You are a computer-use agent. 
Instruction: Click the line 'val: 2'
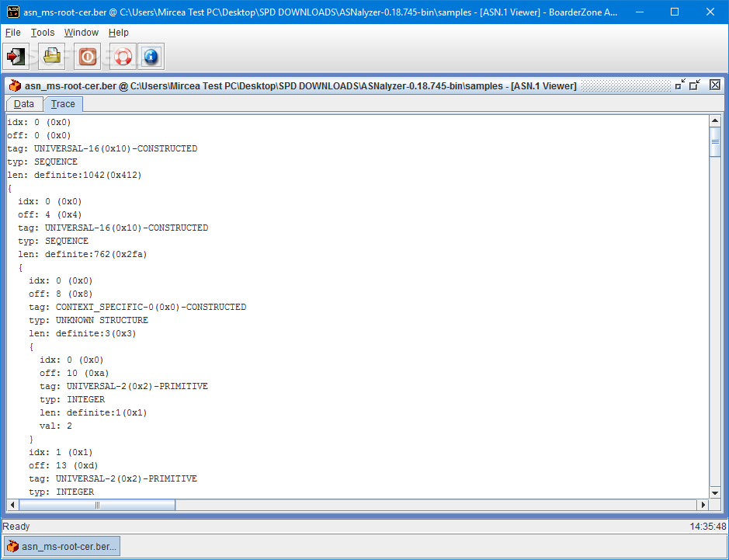56,426
